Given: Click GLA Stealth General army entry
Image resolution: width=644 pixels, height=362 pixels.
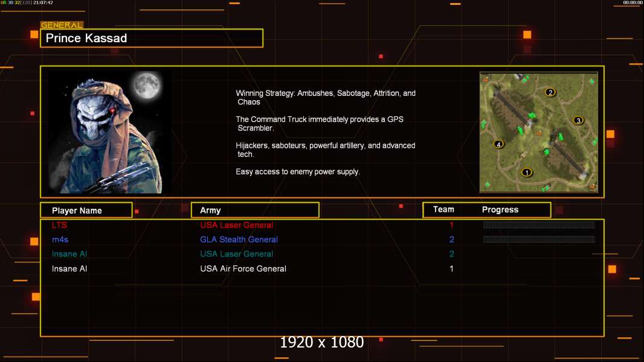Looking at the screenshot, I should click(239, 240).
